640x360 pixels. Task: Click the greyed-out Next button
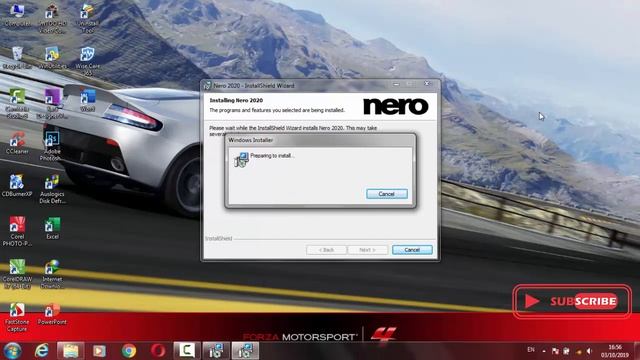(367, 250)
